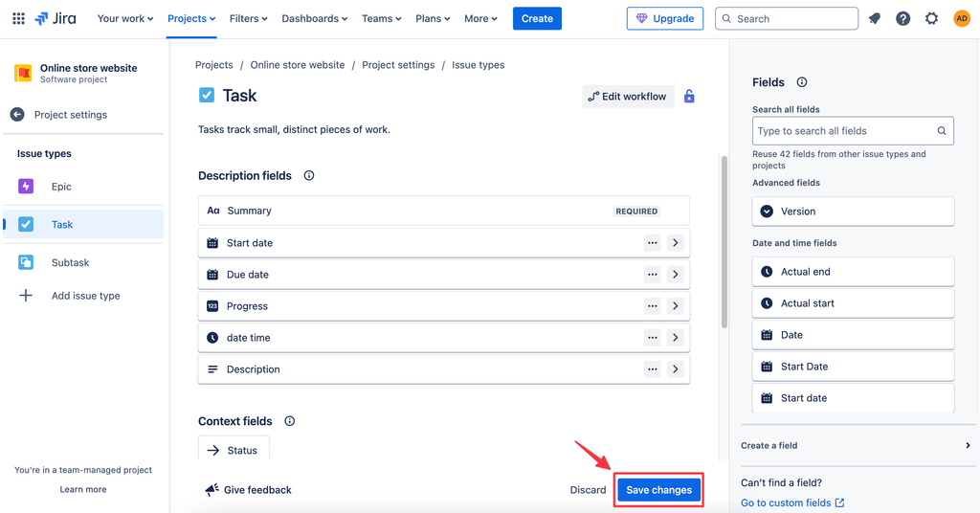The height and width of the screenshot is (513, 980).
Task: Expand the Create a field section
Action: tap(968, 446)
